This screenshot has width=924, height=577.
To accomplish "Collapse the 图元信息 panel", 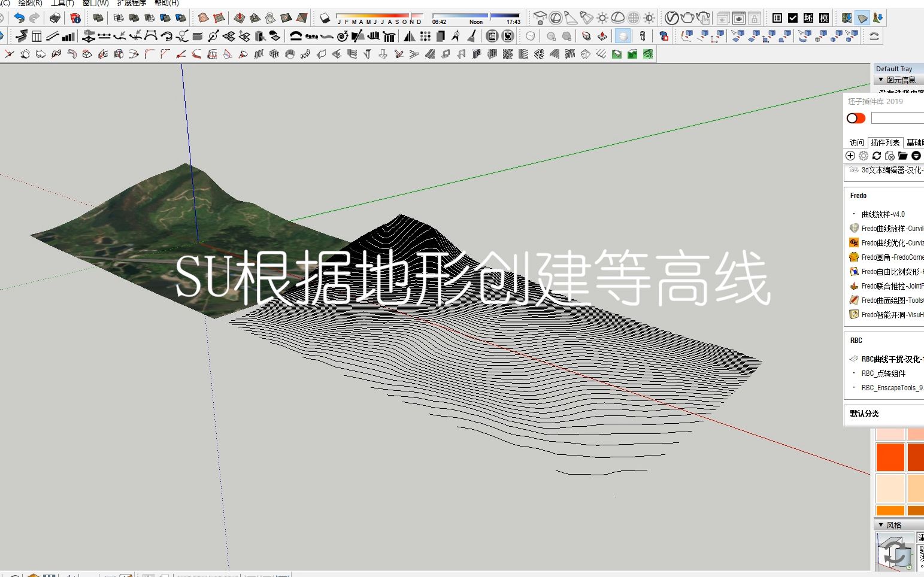I will tap(880, 79).
